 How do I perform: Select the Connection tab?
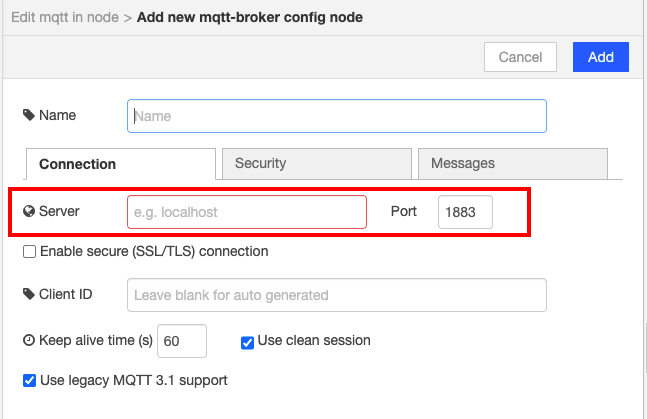click(x=121, y=164)
